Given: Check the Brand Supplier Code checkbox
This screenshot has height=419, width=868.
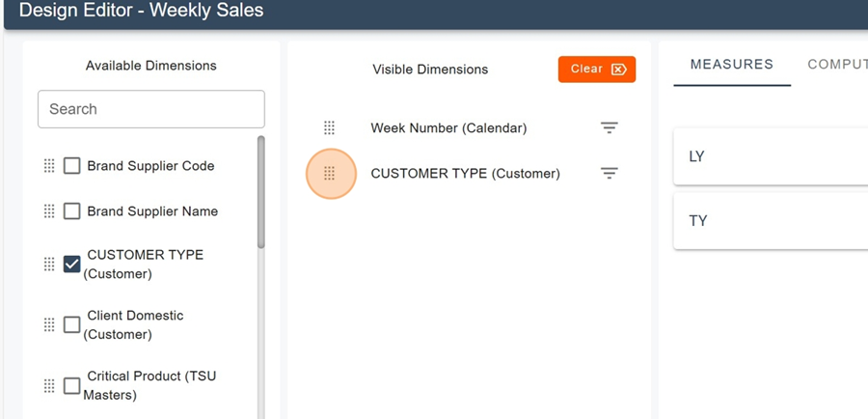Looking at the screenshot, I should (x=71, y=166).
